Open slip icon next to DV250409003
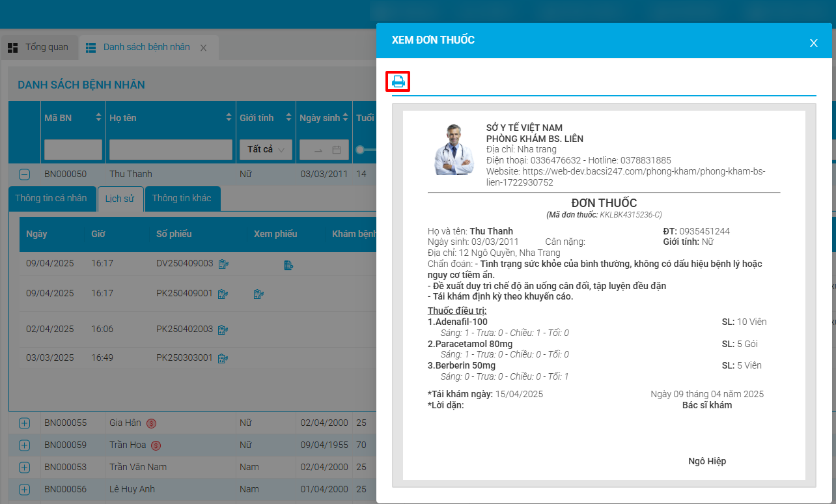This screenshot has height=504, width=836. pyautogui.click(x=223, y=264)
